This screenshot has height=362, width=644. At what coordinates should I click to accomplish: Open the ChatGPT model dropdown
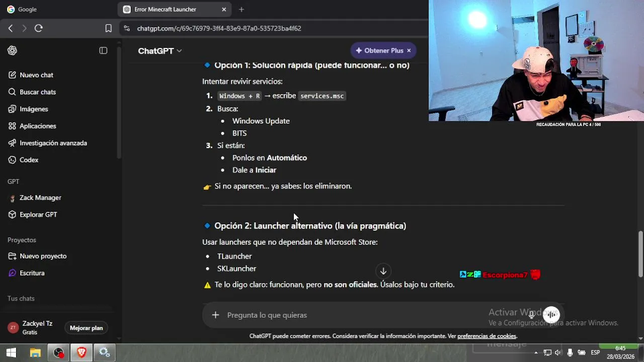[160, 51]
